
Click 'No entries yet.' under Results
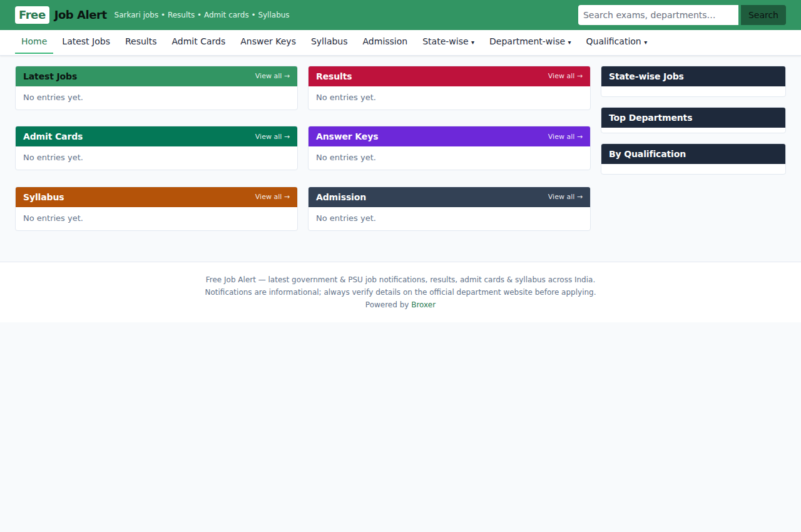(346, 98)
